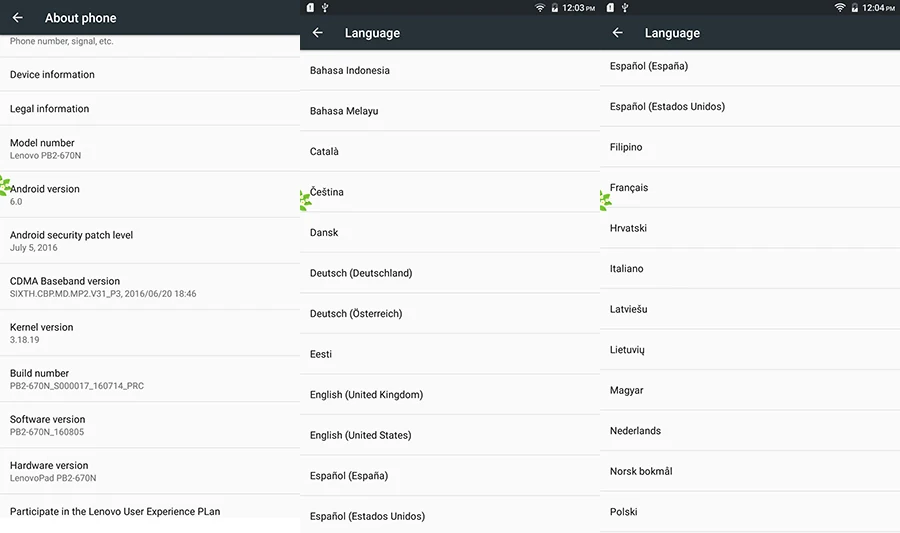Tap the Android version entry
Screen dimensions: 900x533
pyautogui.click(x=150, y=194)
